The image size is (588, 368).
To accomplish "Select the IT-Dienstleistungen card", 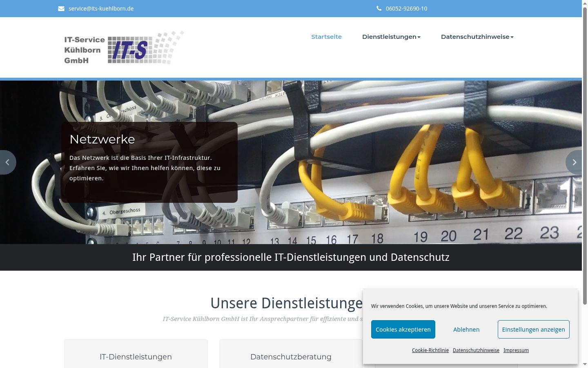I will (x=136, y=354).
